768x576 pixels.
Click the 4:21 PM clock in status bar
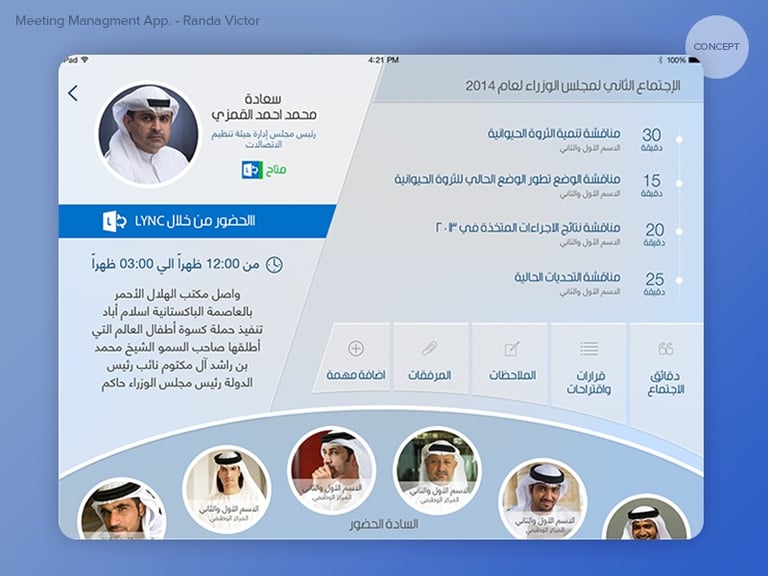[384, 60]
